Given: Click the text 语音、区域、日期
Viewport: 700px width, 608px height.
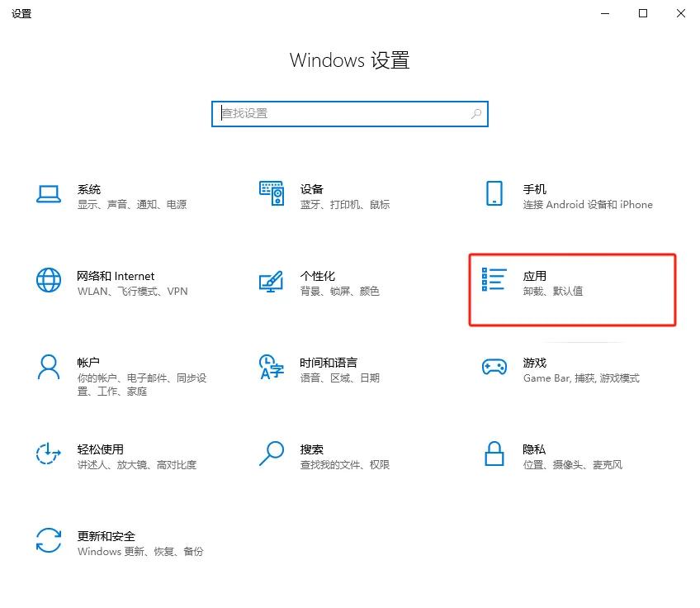Looking at the screenshot, I should coord(340,378).
